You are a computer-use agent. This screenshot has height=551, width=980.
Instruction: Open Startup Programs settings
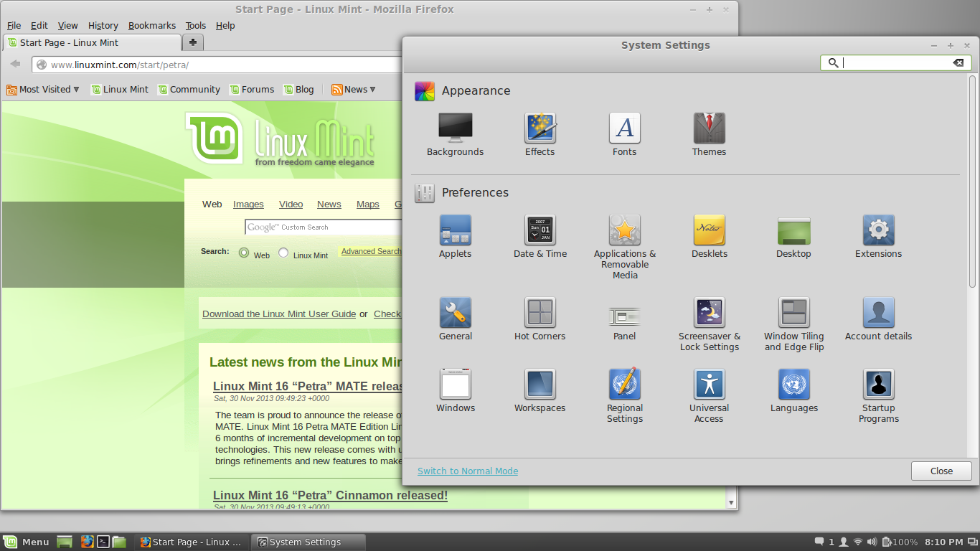click(878, 396)
